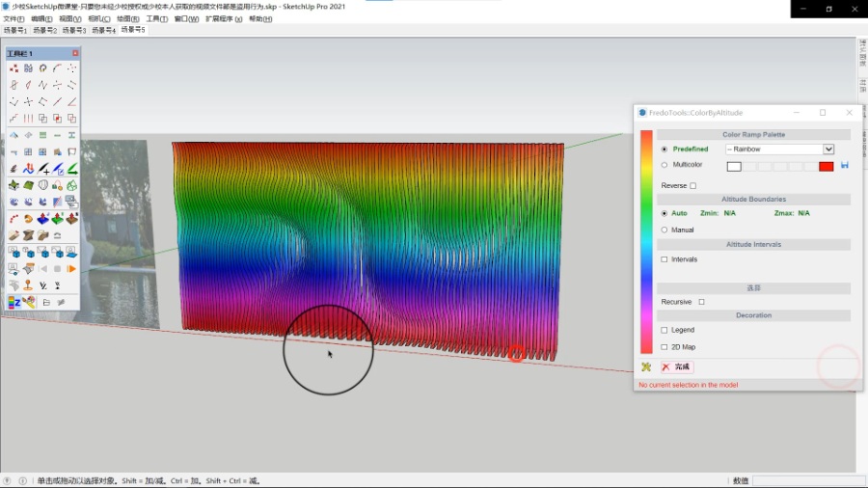This screenshot has height=488, width=868.
Task: Click the white multicolor swatch
Action: tap(734, 166)
